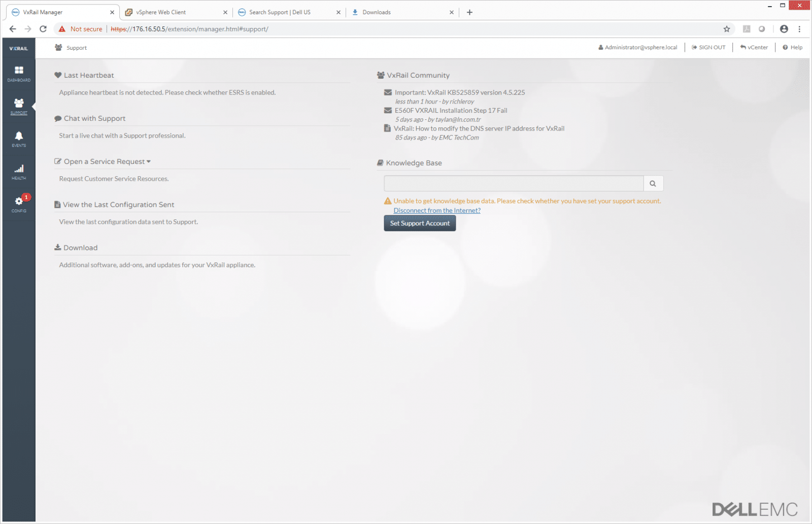Click Set Support Account button
812x524 pixels.
pyautogui.click(x=420, y=223)
